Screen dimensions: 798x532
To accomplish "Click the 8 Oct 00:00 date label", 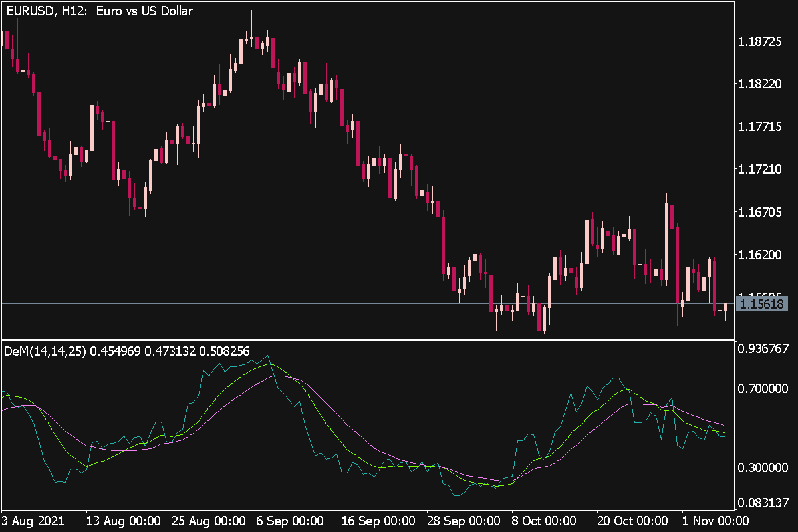I will point(545,520).
